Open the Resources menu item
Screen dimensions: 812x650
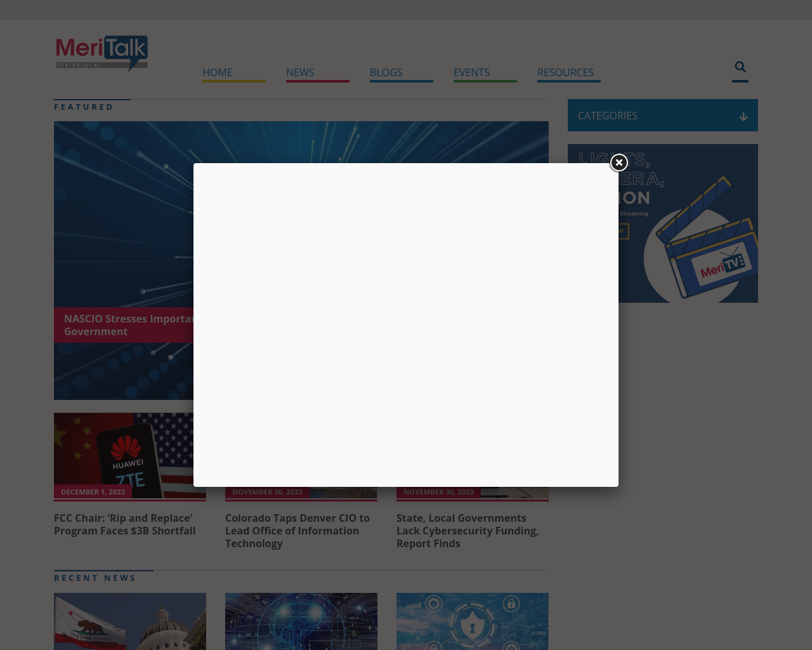click(x=566, y=72)
